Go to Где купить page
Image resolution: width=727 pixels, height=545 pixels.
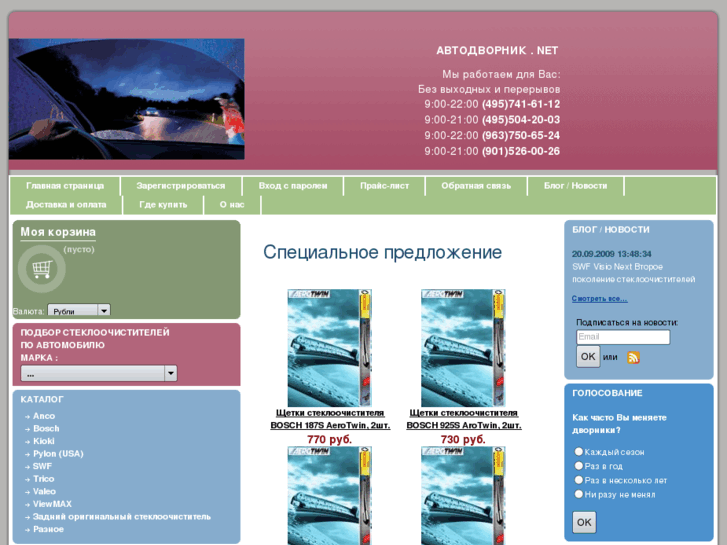163,205
